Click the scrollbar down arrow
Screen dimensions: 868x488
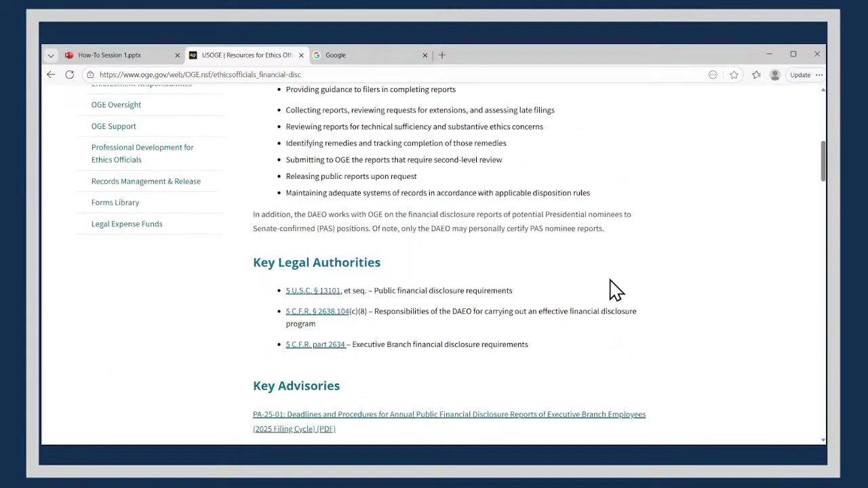(823, 440)
